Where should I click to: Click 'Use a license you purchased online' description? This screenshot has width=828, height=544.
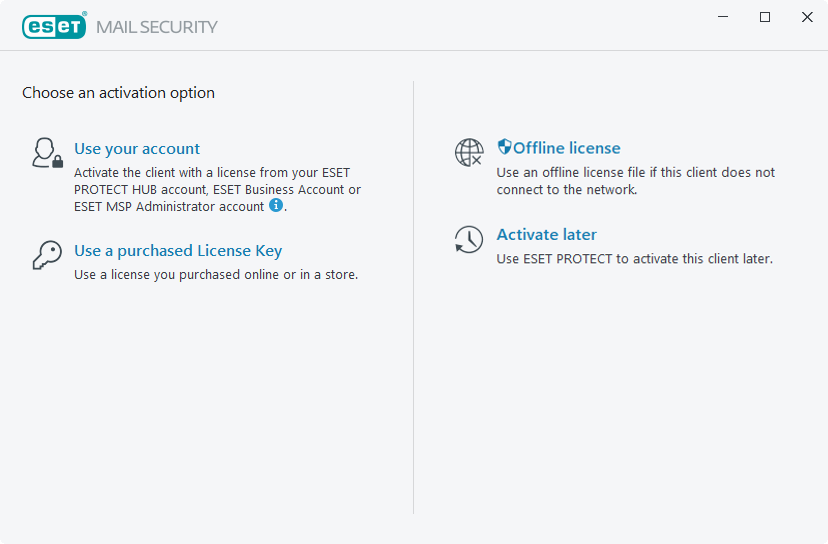215,275
